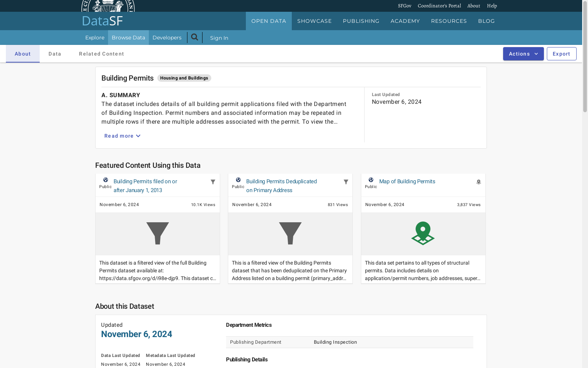
Task: Select Browse Data in sub navigation
Action: [x=128, y=38]
